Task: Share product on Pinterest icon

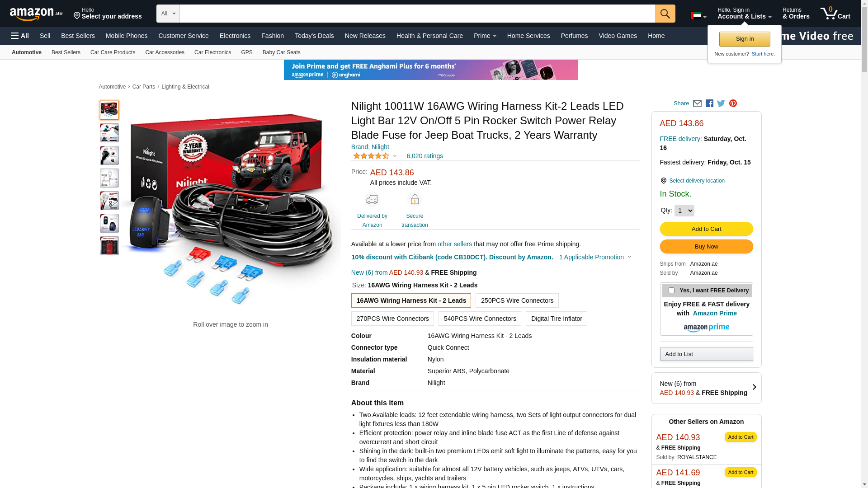Action: 733,103
